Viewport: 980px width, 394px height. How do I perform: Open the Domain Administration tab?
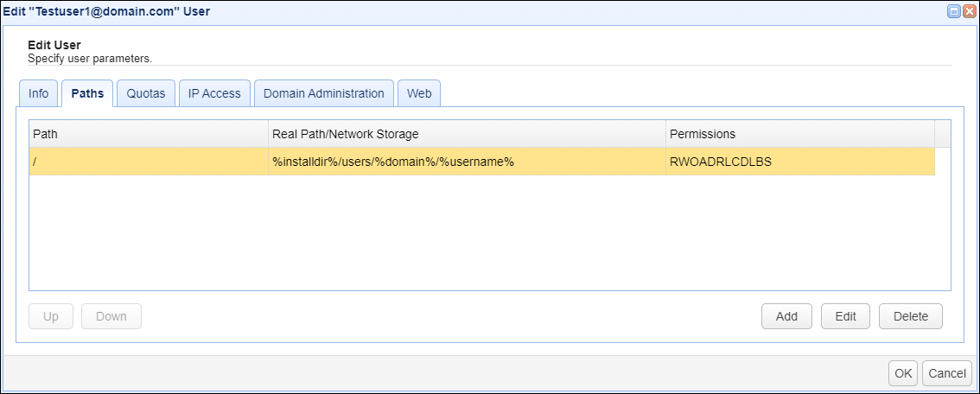coord(324,93)
